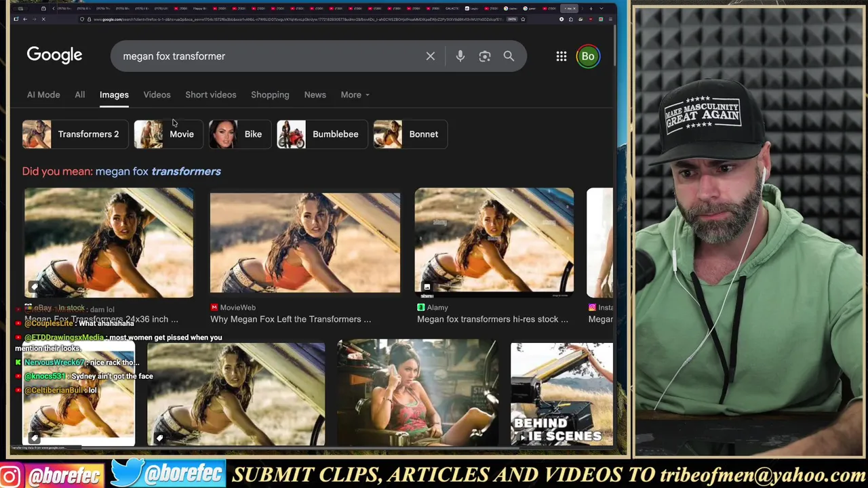The image size is (868, 488).
Task: Filter by the Bonnet chip
Action: click(409, 134)
